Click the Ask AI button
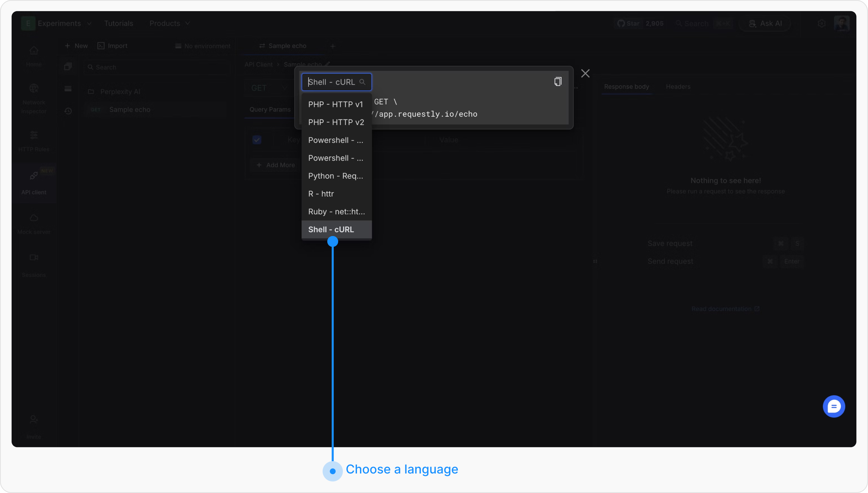This screenshot has width=868, height=493. [x=765, y=23]
